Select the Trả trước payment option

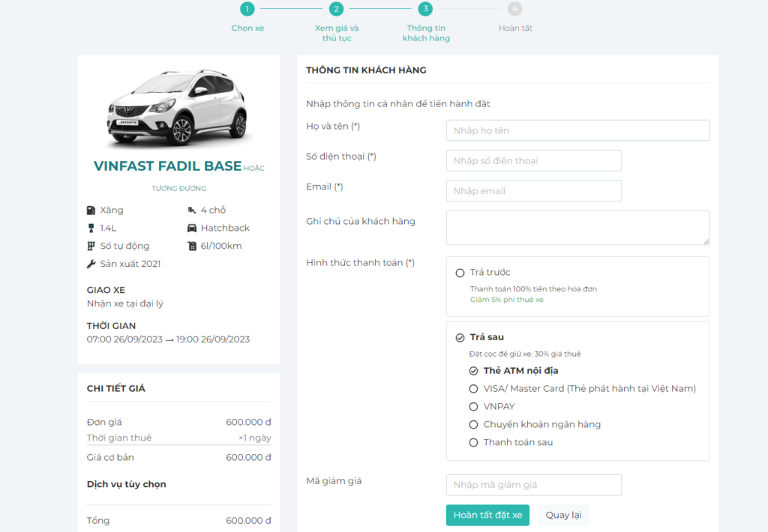(x=460, y=273)
